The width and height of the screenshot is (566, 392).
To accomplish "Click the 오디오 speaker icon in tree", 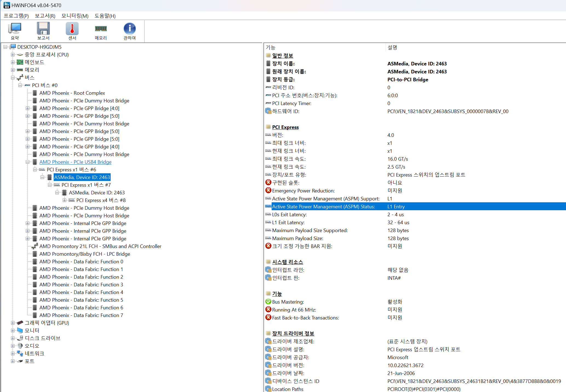I will (x=20, y=346).
